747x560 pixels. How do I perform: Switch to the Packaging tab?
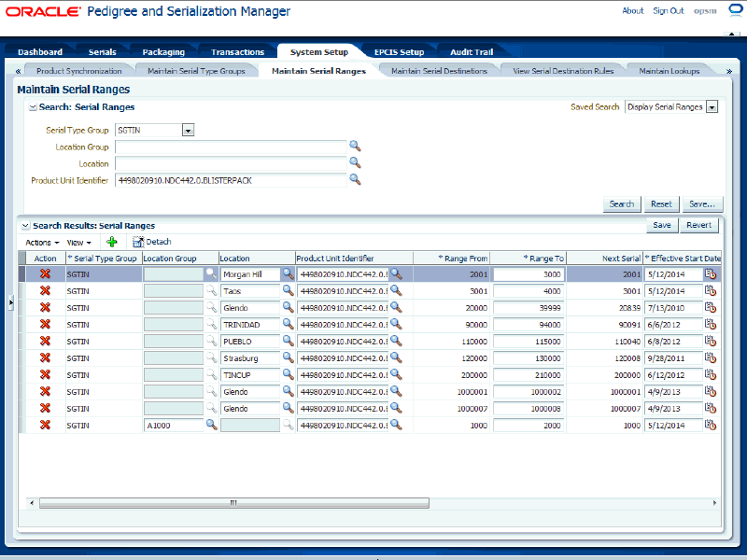(163, 52)
